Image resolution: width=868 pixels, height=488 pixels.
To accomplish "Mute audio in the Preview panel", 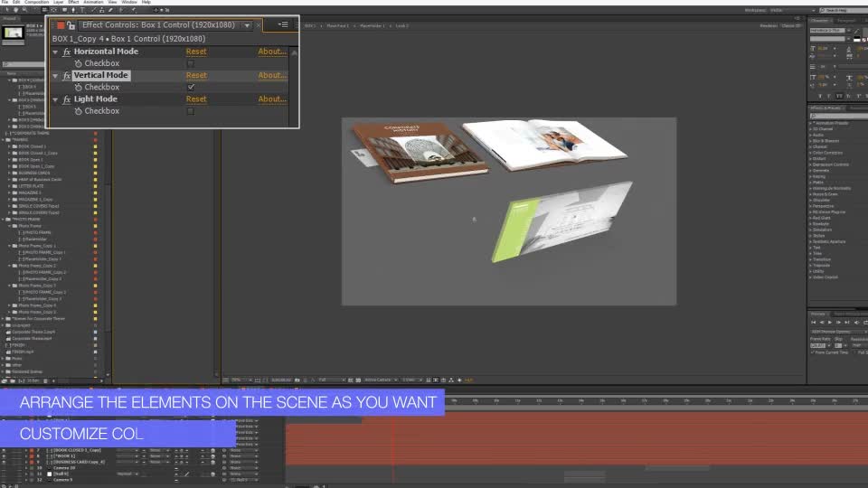I will [x=856, y=322].
